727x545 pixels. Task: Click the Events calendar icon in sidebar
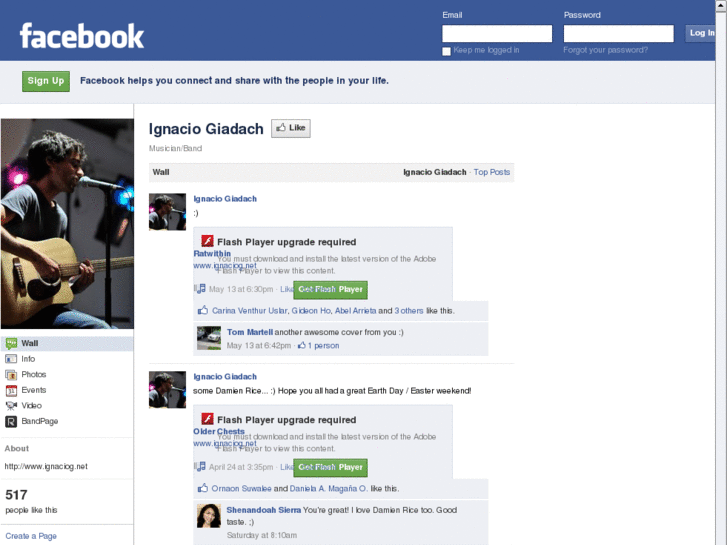click(11, 391)
